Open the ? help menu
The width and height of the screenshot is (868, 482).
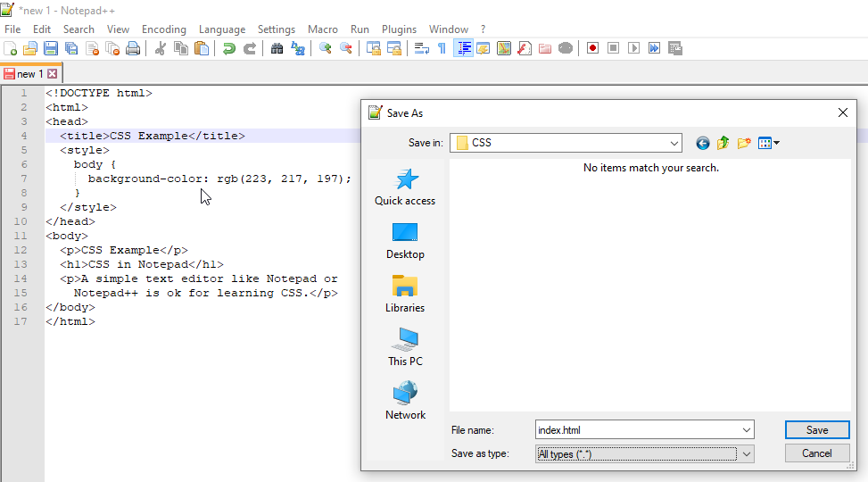point(483,29)
